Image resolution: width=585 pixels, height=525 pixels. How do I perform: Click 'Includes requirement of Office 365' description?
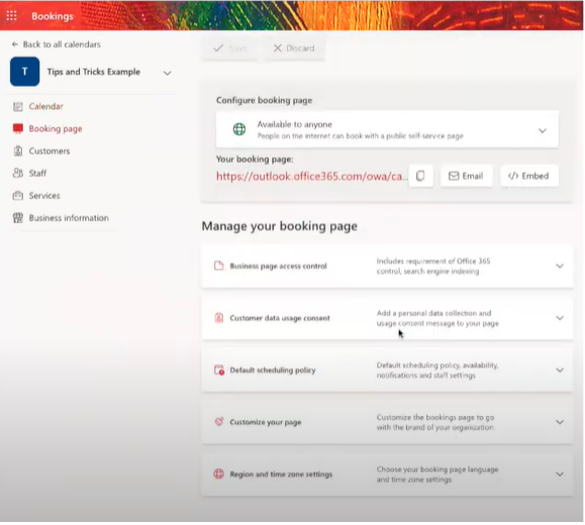pyautogui.click(x=433, y=266)
